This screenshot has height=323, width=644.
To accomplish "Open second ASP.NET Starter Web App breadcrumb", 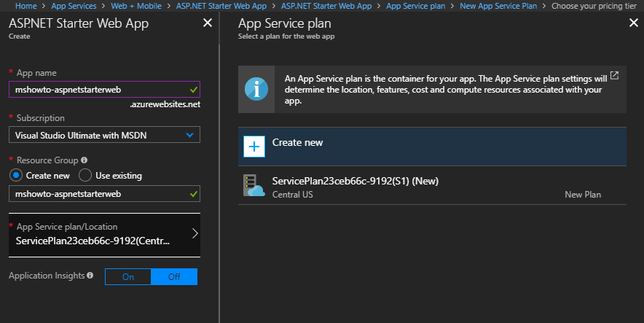I will [x=326, y=6].
